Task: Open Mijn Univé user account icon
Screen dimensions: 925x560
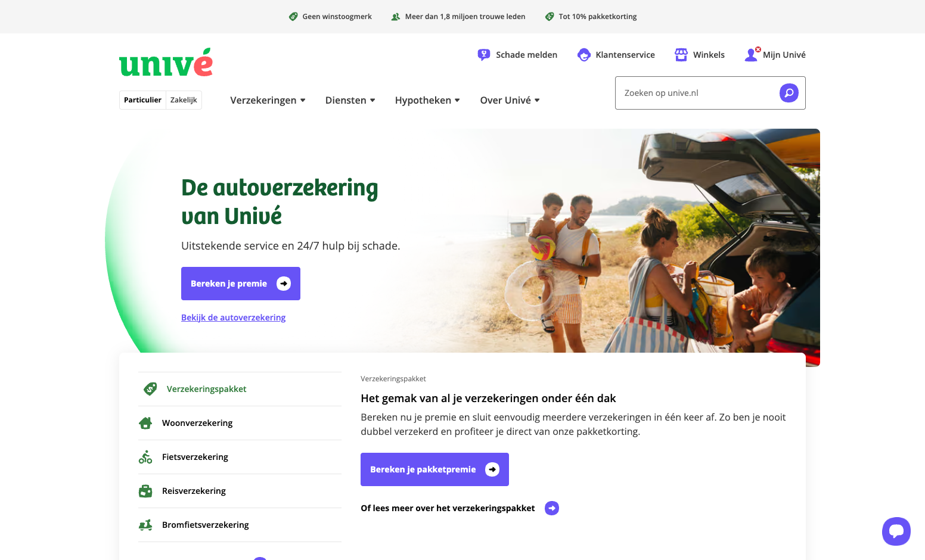Action: click(751, 55)
